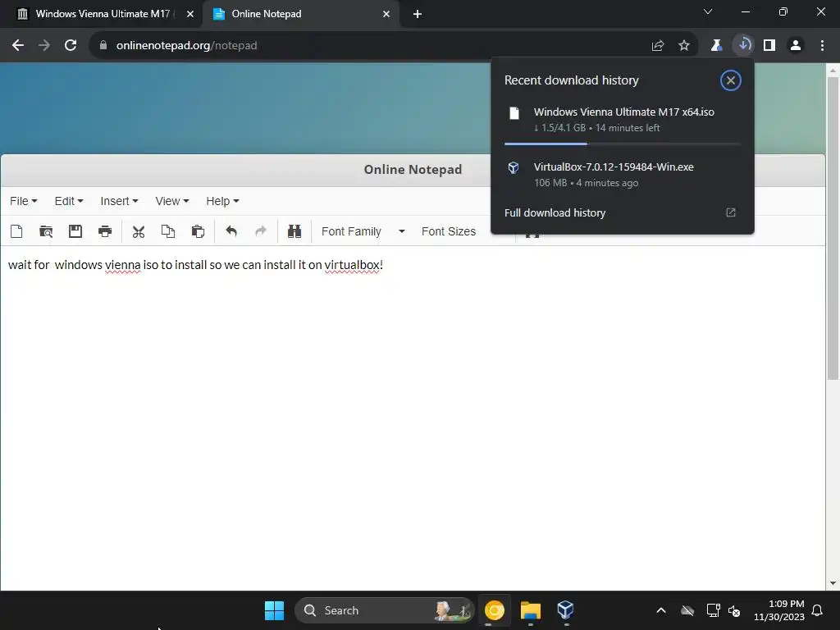Click Windows Vienna Ultimate M17 x64.iso download entry
This screenshot has width=840, height=630.
(x=623, y=120)
